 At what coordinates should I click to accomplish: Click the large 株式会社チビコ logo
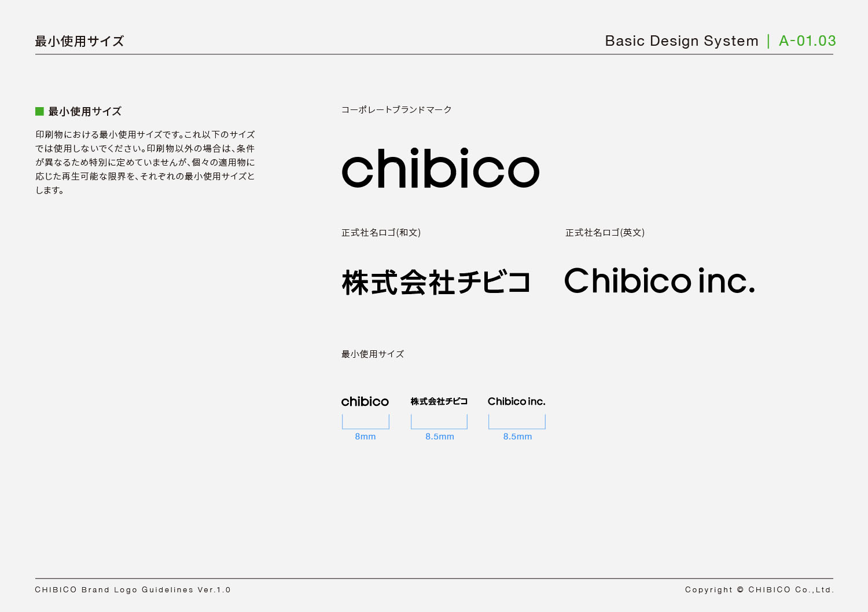click(x=436, y=282)
